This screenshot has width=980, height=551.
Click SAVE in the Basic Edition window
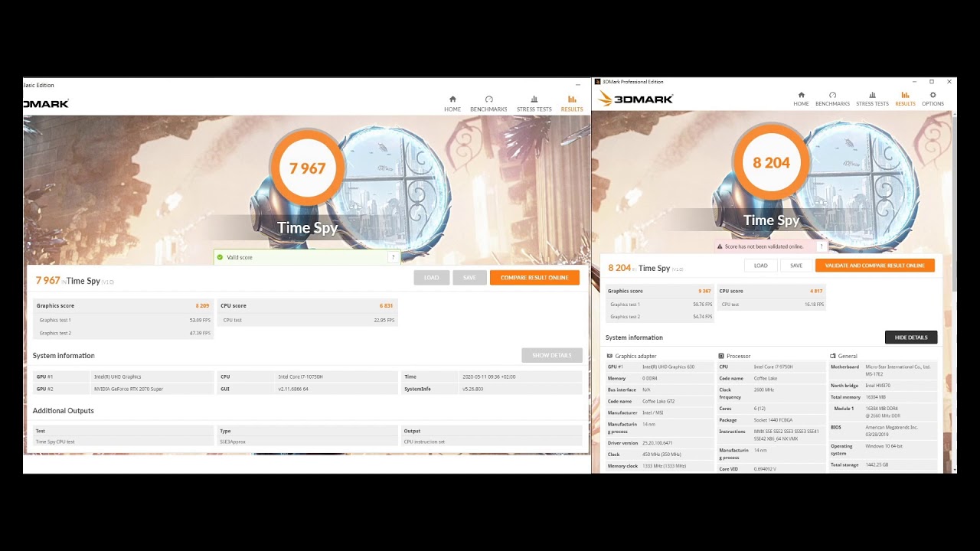coord(469,278)
